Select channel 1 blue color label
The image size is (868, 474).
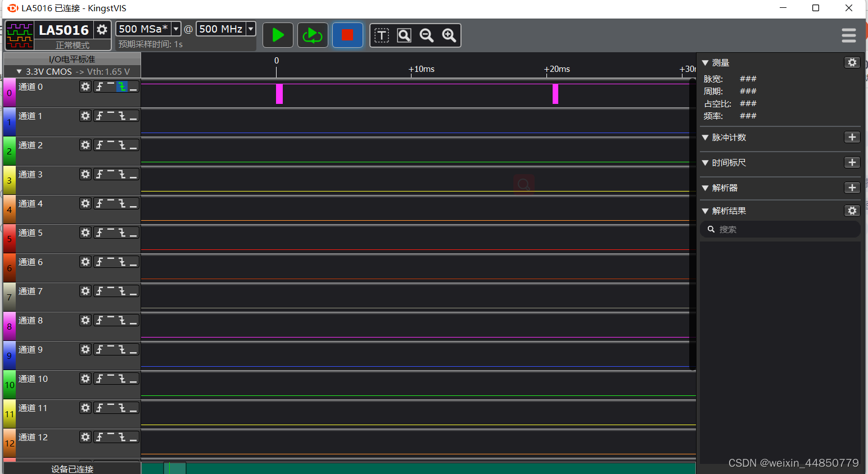(9, 122)
